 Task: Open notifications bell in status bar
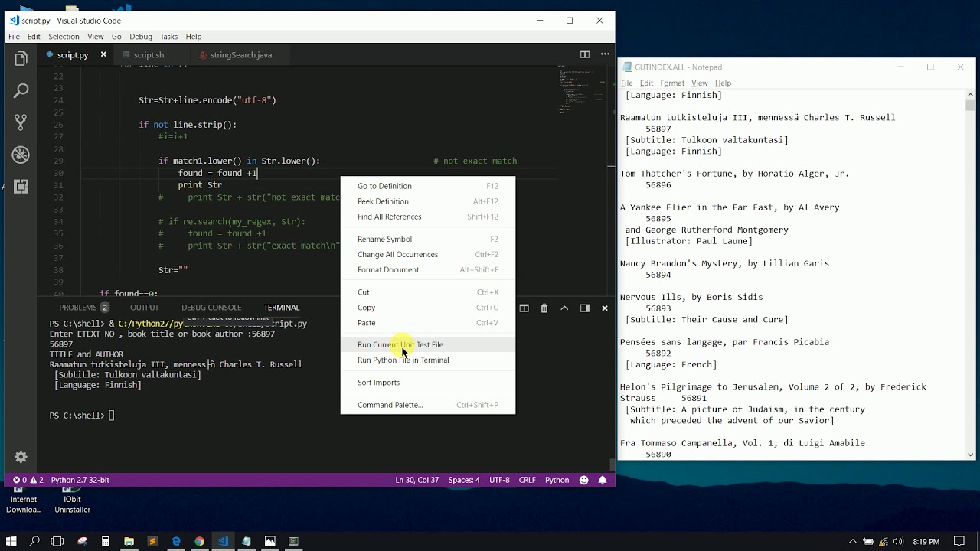pyautogui.click(x=603, y=480)
